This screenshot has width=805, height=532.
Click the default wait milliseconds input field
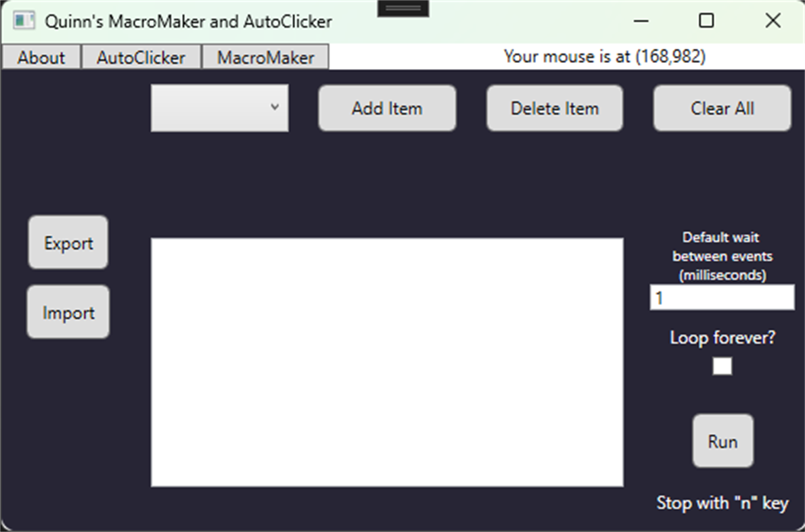721,297
